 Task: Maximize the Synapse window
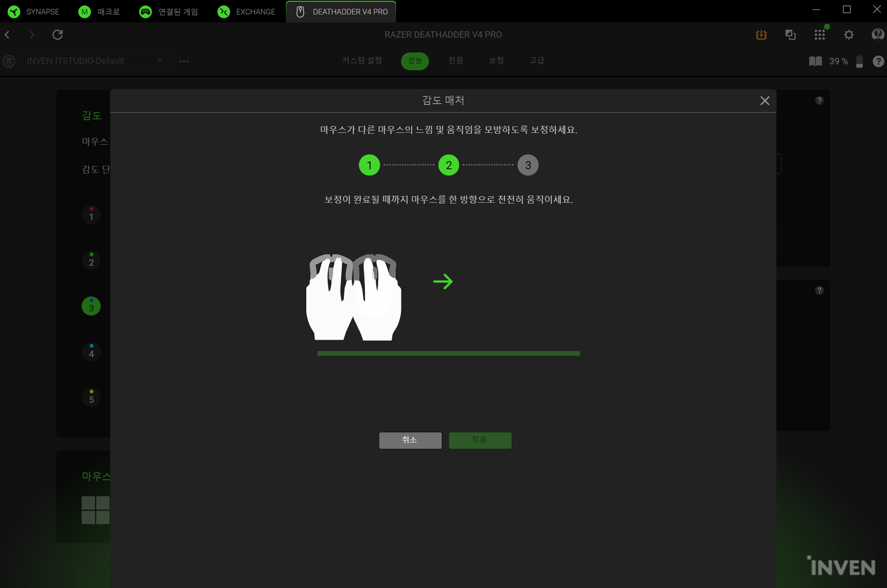pyautogui.click(x=847, y=9)
